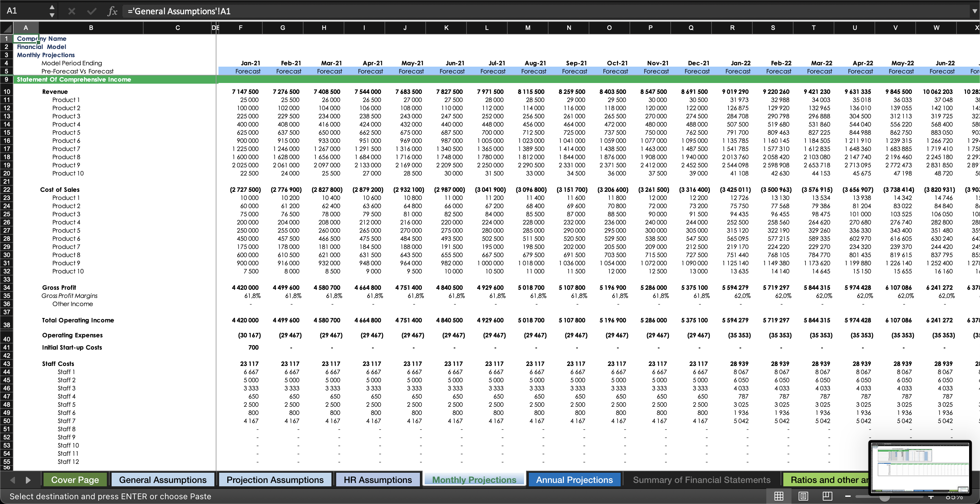Open the General Assumptions sheet tab

tap(163, 480)
